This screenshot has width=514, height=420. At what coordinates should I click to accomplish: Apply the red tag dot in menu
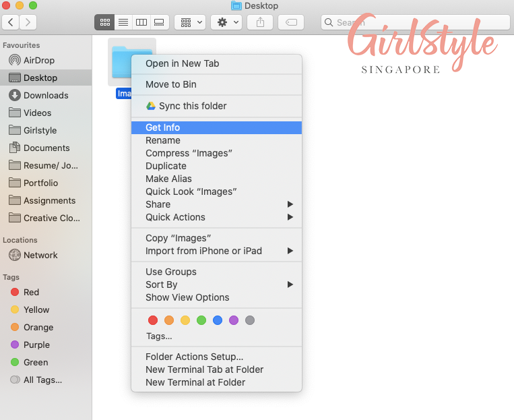[x=153, y=320]
